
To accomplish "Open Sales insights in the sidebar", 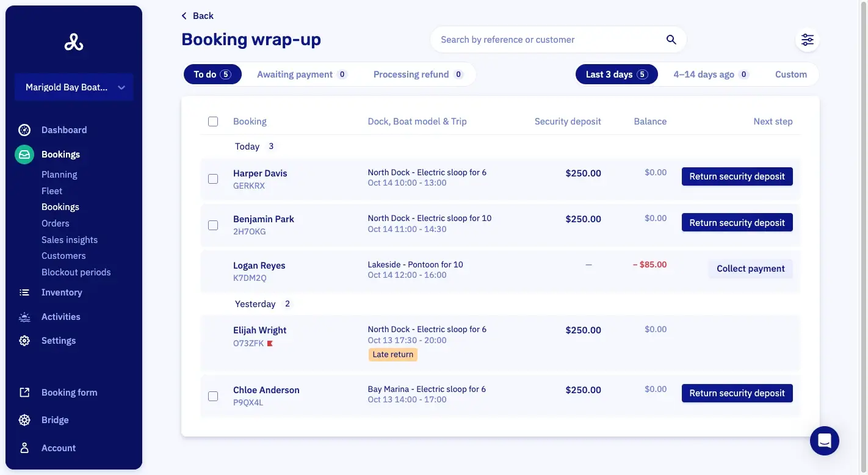I will coord(70,240).
